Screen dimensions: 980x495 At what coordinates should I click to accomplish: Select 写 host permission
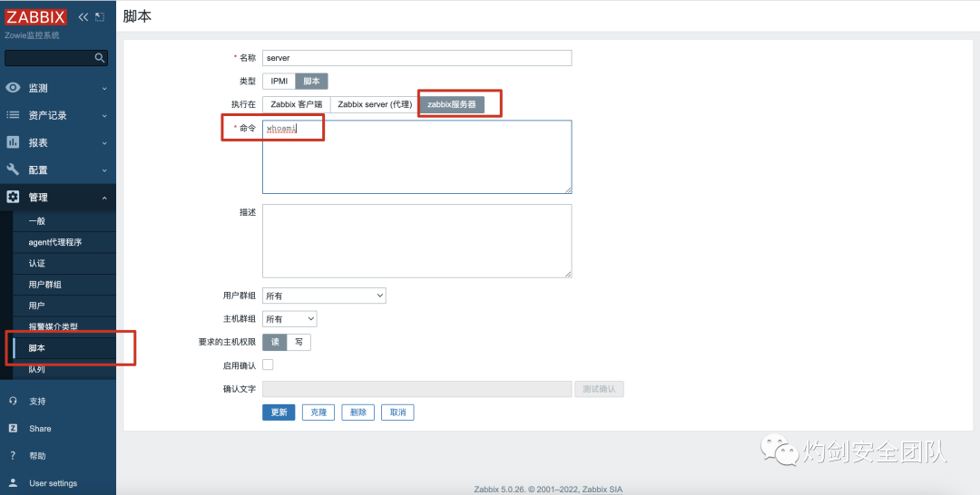(x=299, y=342)
